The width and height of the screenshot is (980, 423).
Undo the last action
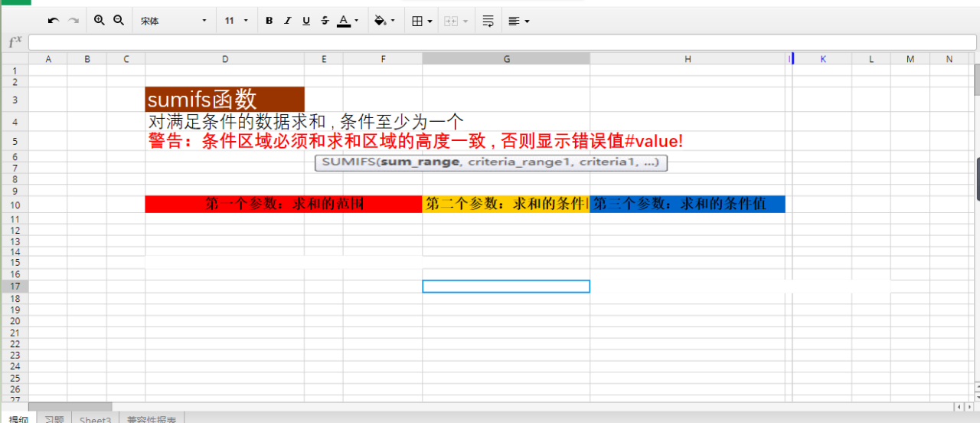[x=53, y=21]
